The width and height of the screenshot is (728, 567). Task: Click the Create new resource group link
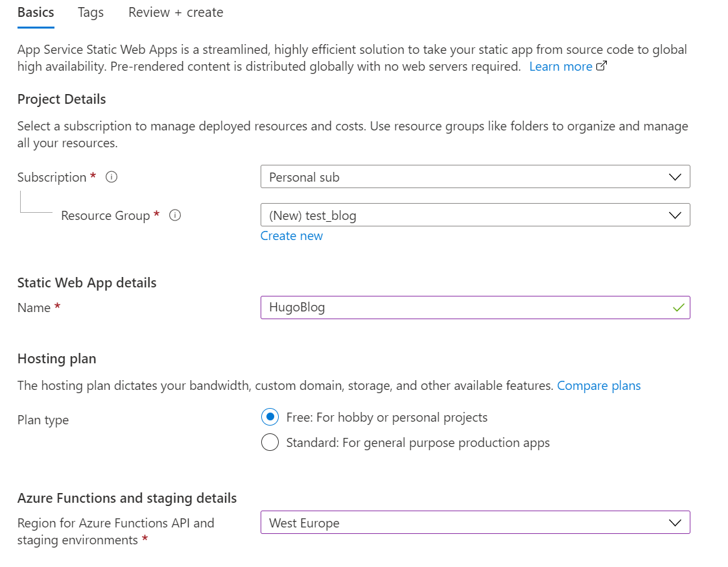pyautogui.click(x=292, y=235)
